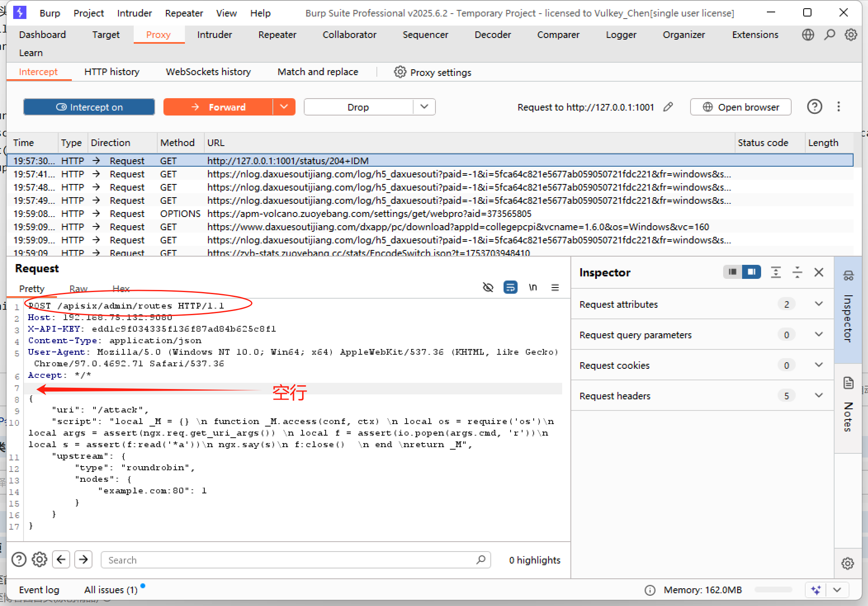Viewport: 868px width, 606px height.
Task: Open the WebSockets history tab
Action: [208, 72]
